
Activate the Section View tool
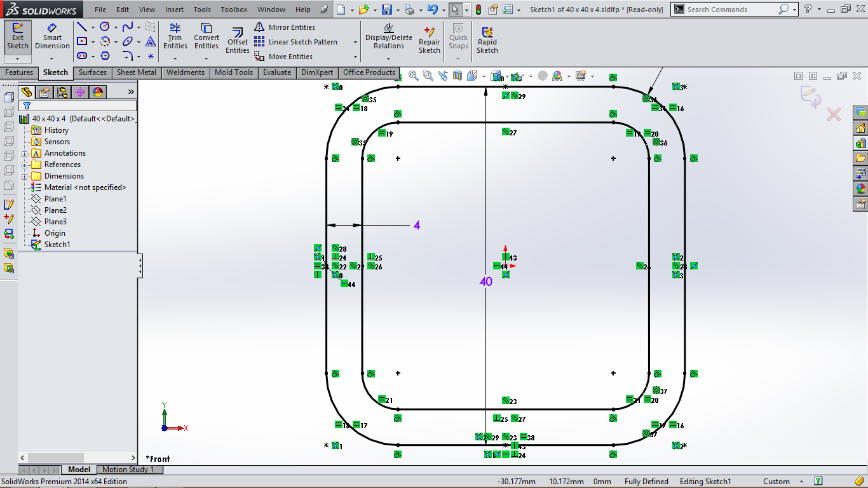tap(459, 75)
